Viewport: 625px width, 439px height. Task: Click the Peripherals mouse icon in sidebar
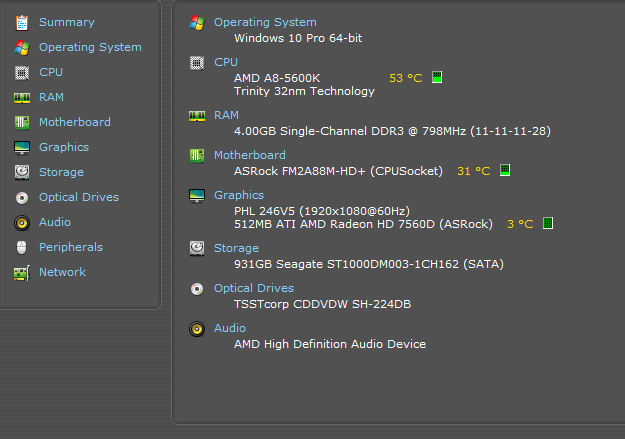21,247
